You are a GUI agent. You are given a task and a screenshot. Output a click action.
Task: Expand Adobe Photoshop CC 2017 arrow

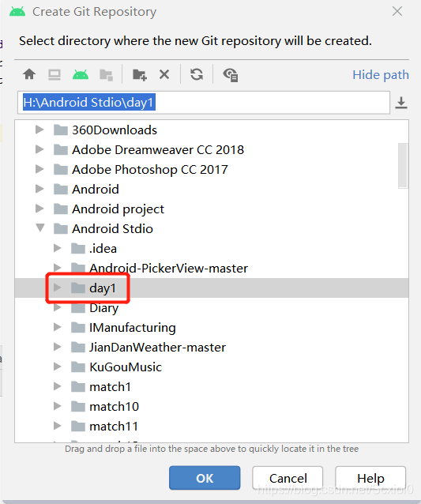click(x=39, y=169)
